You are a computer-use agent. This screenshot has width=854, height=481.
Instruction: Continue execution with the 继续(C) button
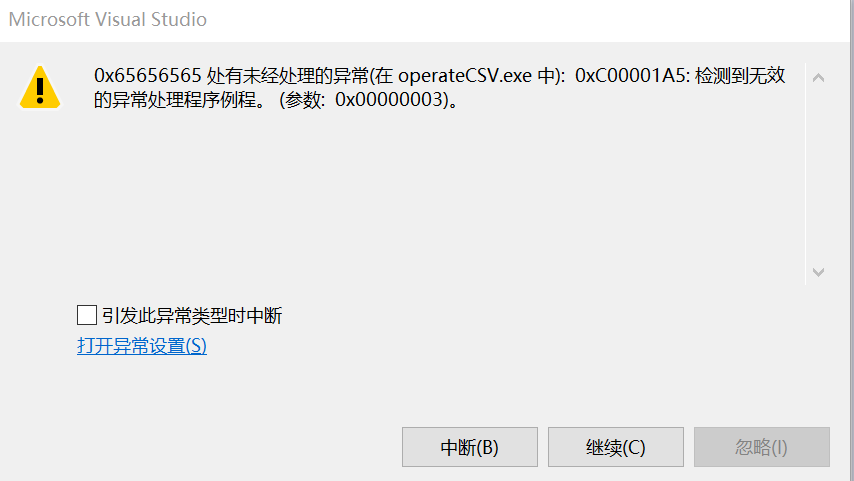point(615,447)
